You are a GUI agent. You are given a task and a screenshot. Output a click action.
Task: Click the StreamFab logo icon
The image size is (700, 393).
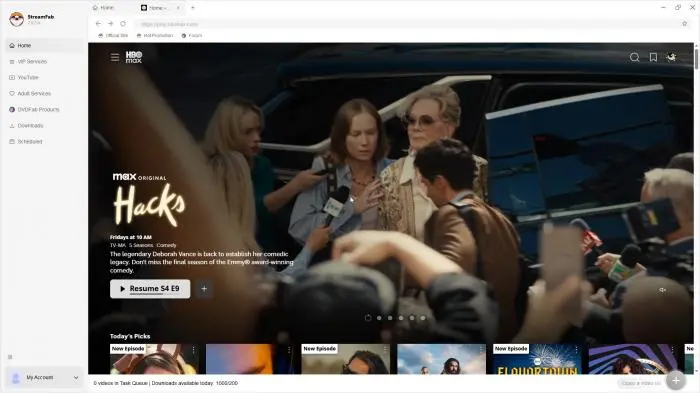(17, 19)
